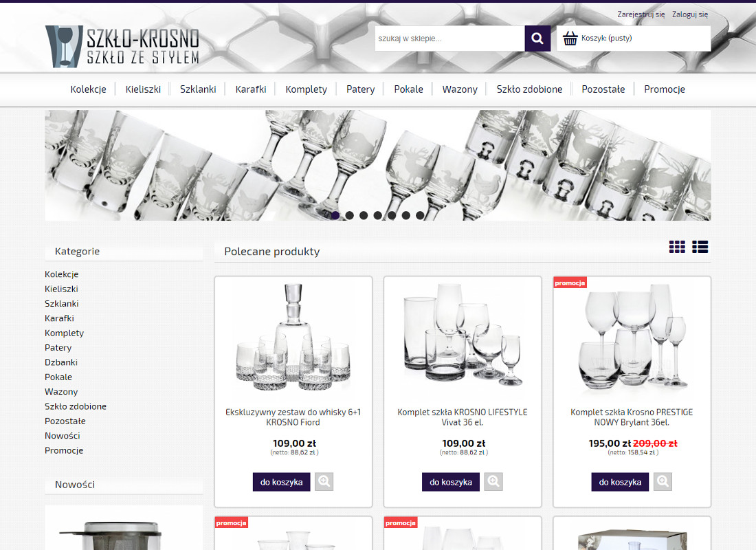Open the PRESTIGE Brylant product image
The height and width of the screenshot is (550, 756).
(632, 338)
